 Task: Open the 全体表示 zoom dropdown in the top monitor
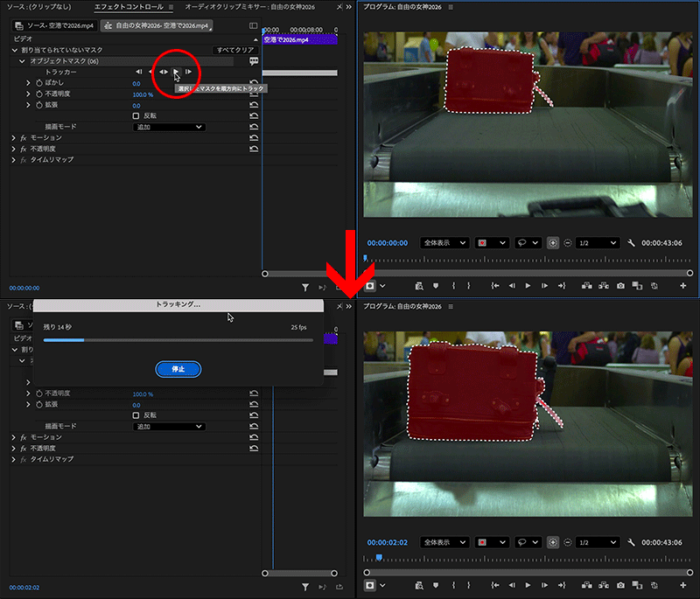(x=444, y=242)
